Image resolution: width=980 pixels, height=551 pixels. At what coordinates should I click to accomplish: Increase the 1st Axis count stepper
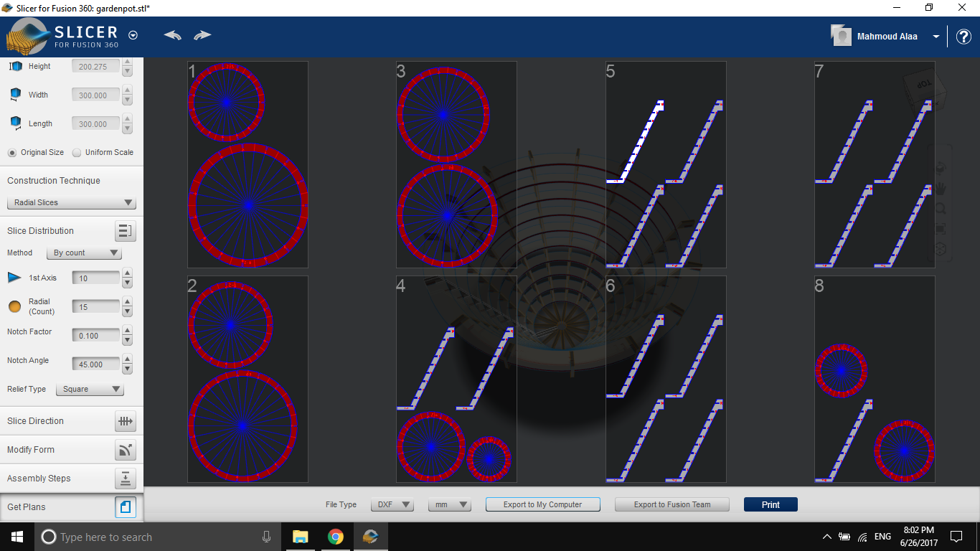pos(127,273)
